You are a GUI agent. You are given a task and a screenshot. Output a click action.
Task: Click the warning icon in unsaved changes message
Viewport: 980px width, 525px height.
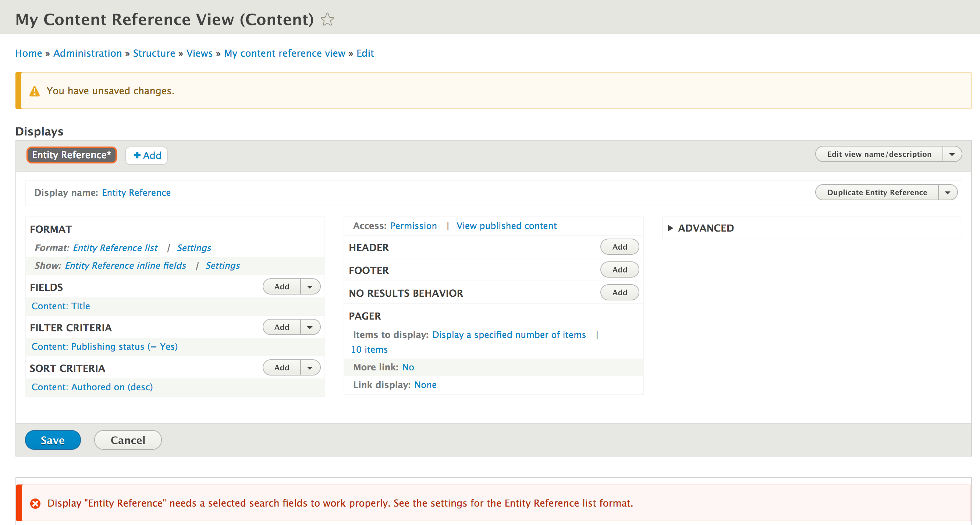point(35,91)
